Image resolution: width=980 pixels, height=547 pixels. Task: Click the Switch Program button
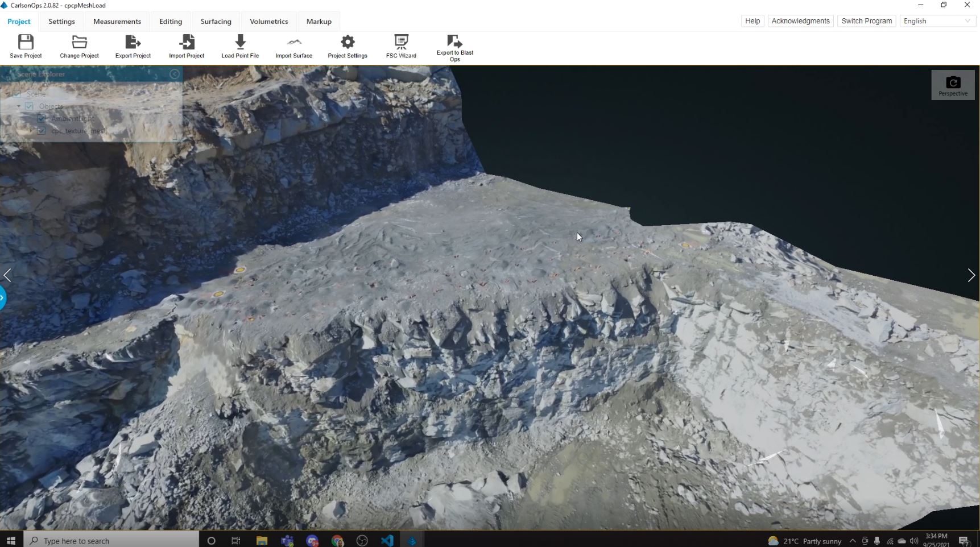(866, 21)
